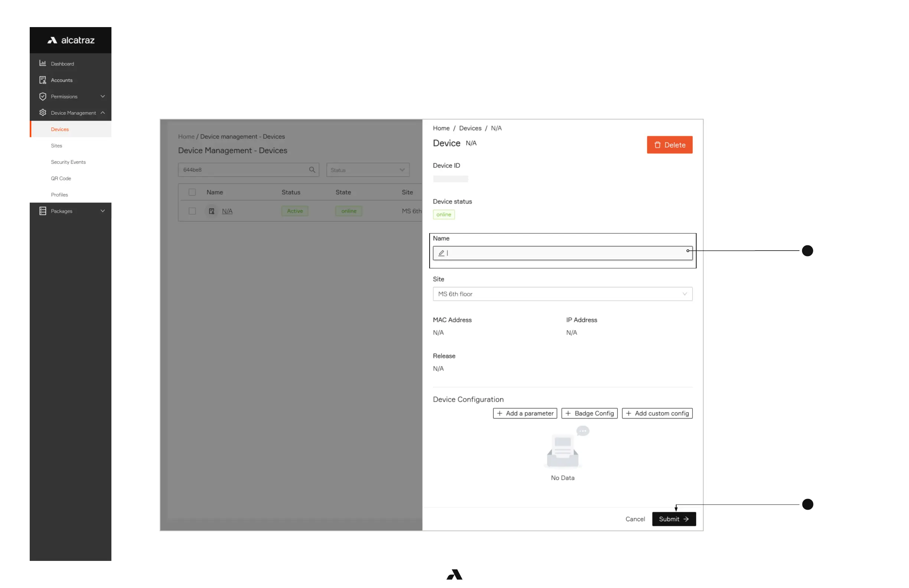Click the search magnifier icon
The width and height of the screenshot is (909, 588).
point(312,170)
